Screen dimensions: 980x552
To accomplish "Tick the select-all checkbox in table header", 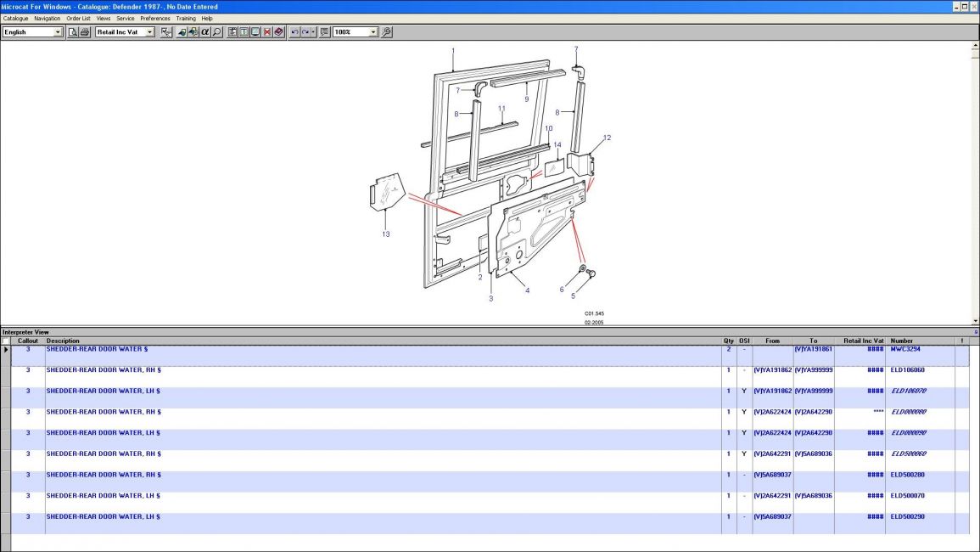I will [x=6, y=341].
